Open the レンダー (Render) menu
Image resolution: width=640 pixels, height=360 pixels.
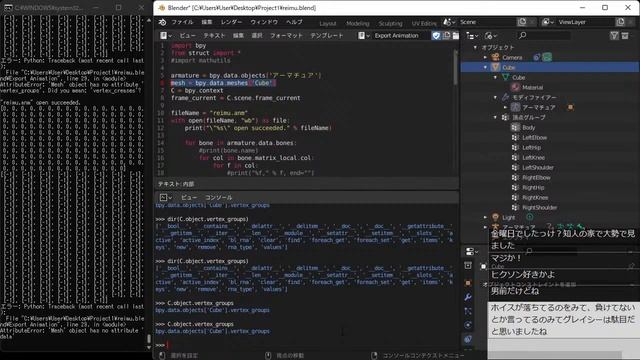231,22
